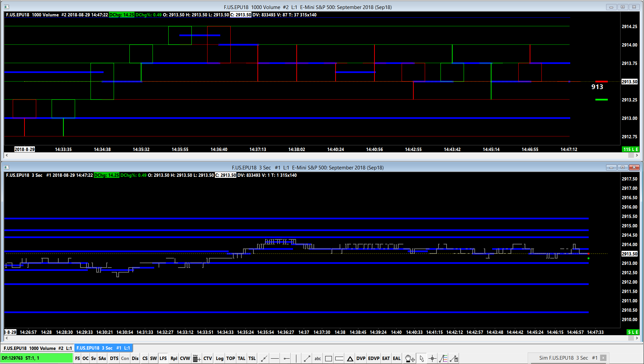
Task: Click the DVP toolbar button
Action: [x=361, y=358]
